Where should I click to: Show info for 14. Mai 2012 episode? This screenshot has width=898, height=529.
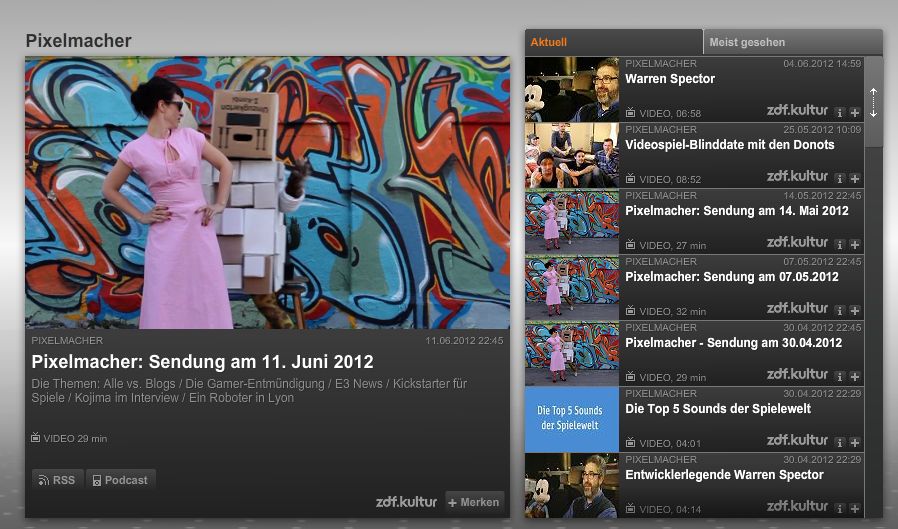[x=840, y=244]
